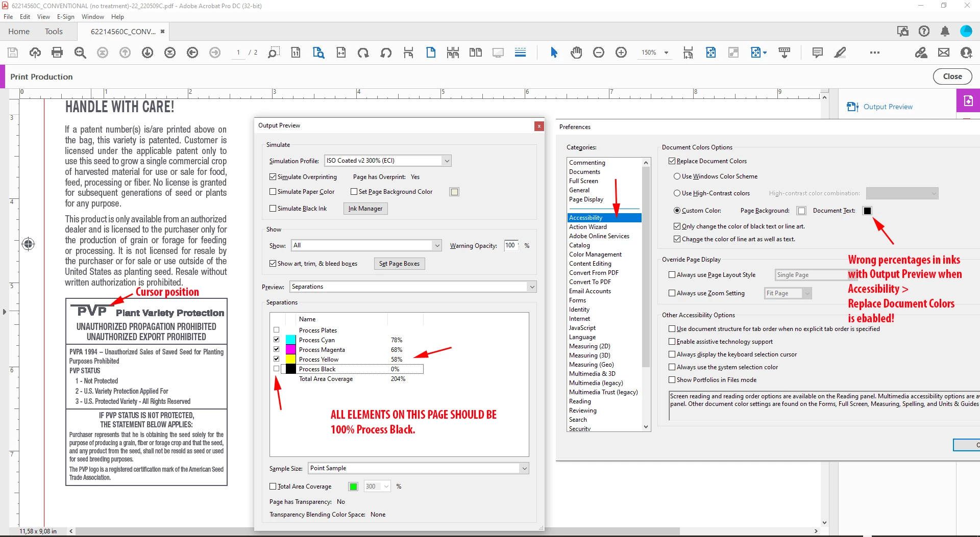Click the rotate counterclockwise icon
Image resolution: width=980 pixels, height=537 pixels.
[386, 53]
